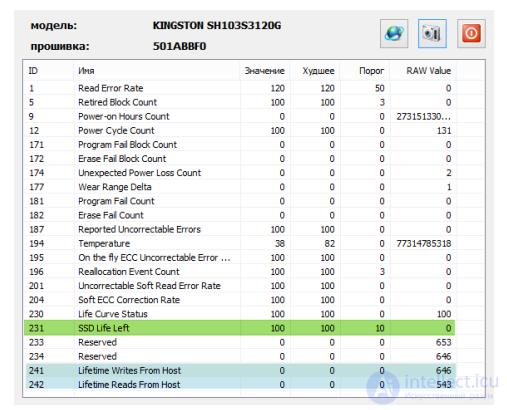This screenshot has height=410, width=507.
Task: Click the Порог column header
Action: 365,71
